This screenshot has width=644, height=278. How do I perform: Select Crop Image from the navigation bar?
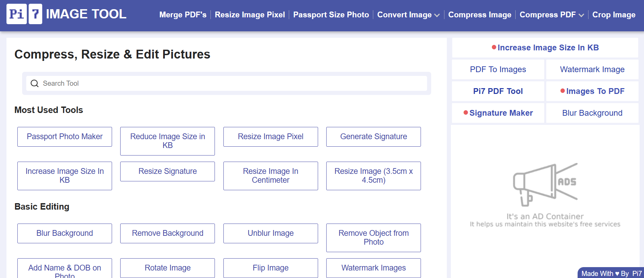pyautogui.click(x=614, y=15)
